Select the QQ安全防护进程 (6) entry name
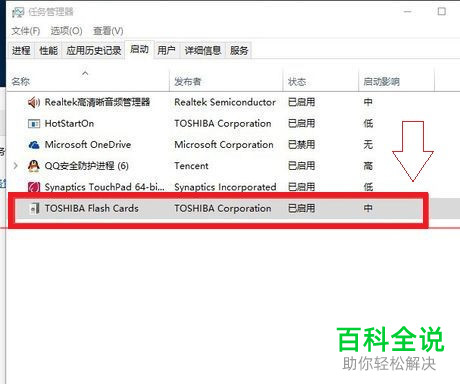The width and height of the screenshot is (460, 384). point(87,166)
